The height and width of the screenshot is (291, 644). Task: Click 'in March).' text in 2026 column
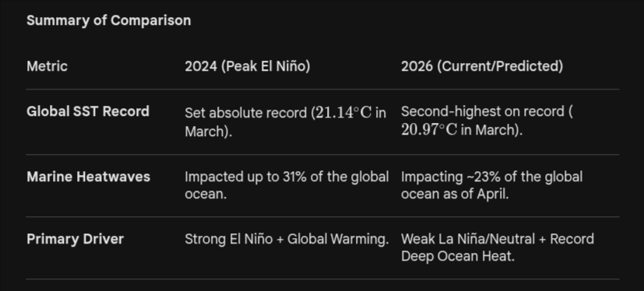click(x=491, y=130)
